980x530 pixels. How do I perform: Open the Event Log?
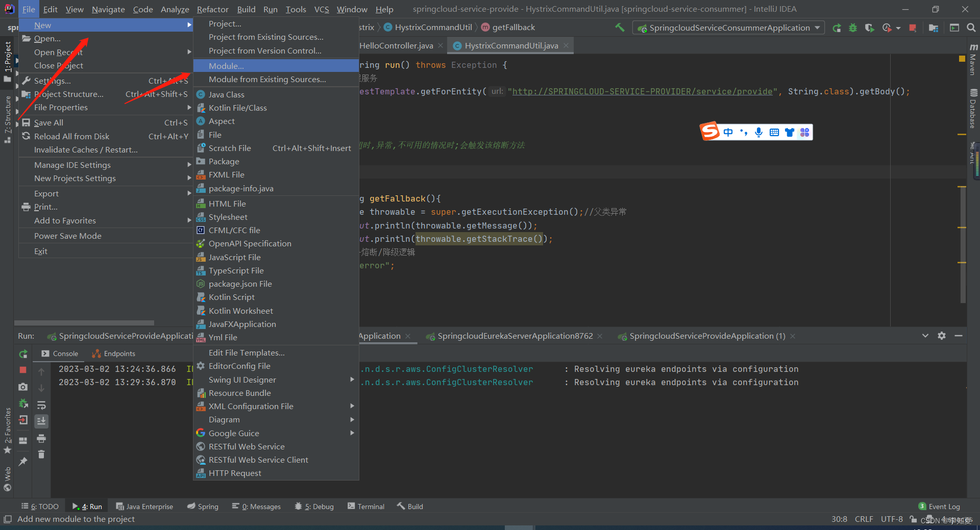point(944,506)
